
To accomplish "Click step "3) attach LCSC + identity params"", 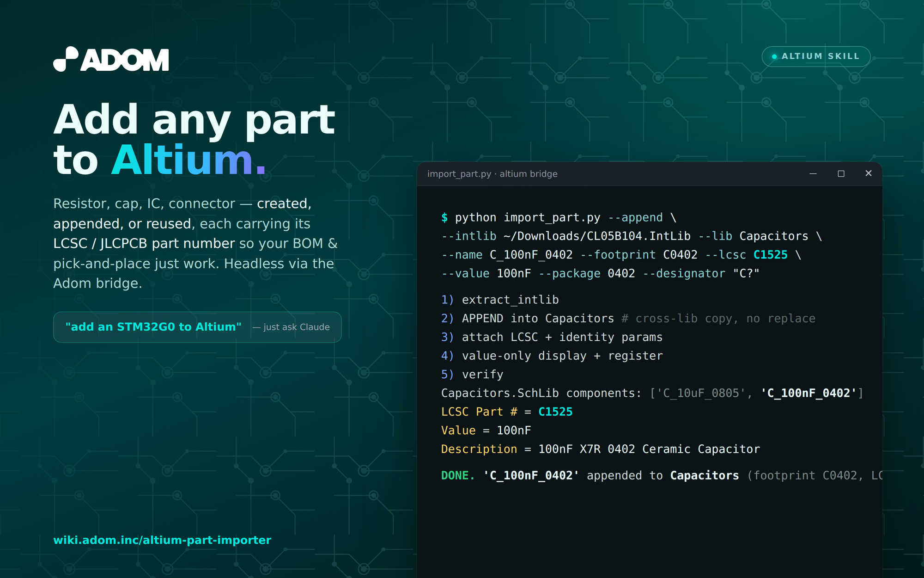I will point(552,337).
